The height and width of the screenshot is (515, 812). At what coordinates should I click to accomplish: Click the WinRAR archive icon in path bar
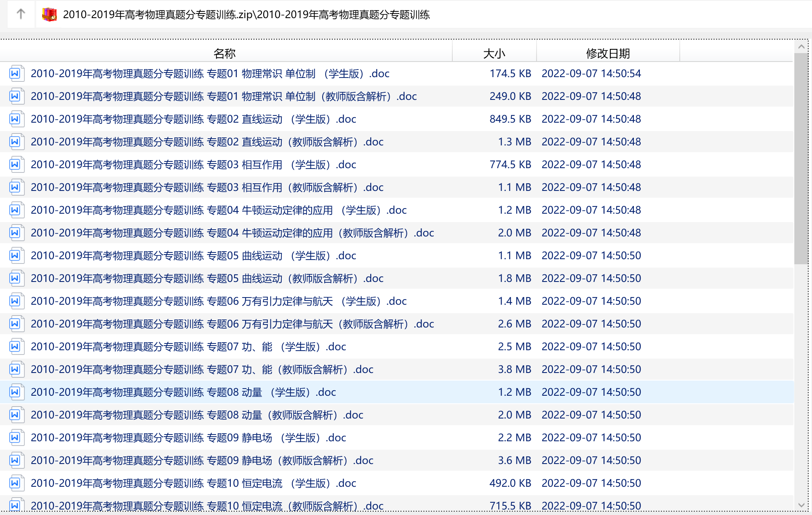49,14
